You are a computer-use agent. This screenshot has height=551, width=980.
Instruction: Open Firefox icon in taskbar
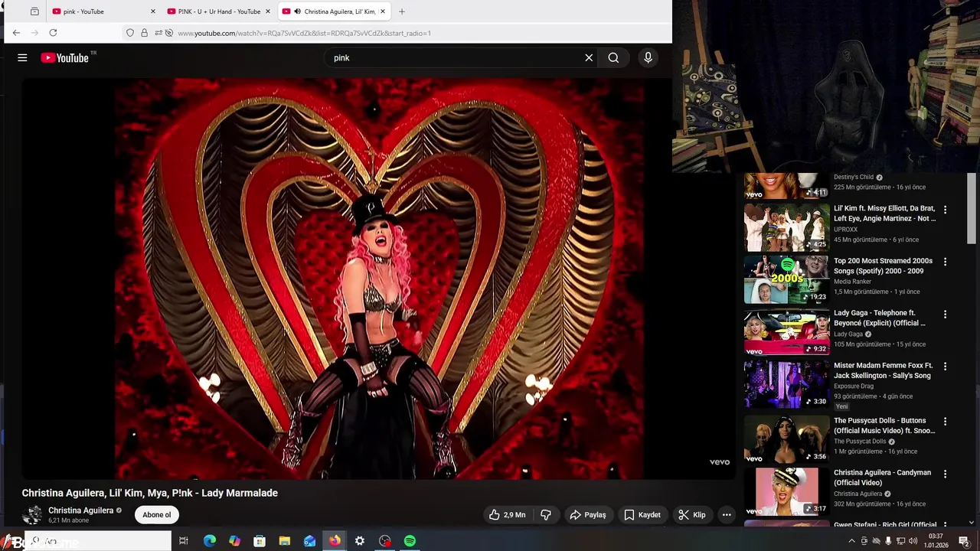pyautogui.click(x=335, y=541)
